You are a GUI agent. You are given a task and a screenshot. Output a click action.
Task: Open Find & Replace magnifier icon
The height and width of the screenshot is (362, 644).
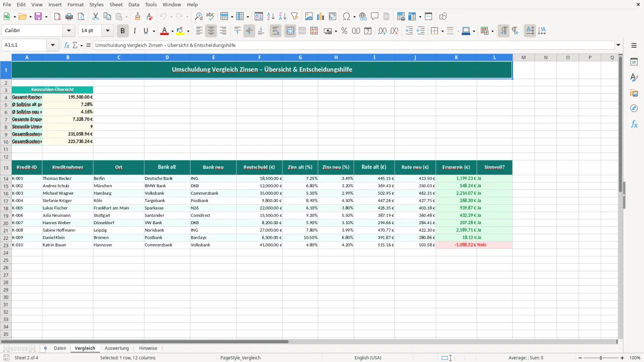(x=199, y=17)
